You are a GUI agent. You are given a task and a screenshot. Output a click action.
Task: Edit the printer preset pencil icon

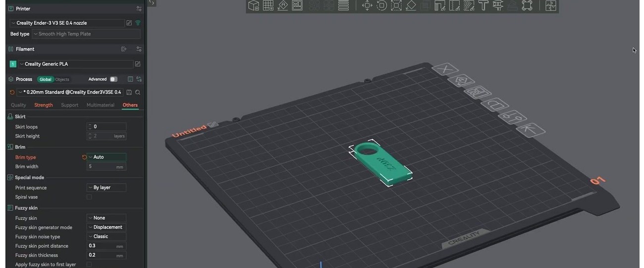[129, 23]
